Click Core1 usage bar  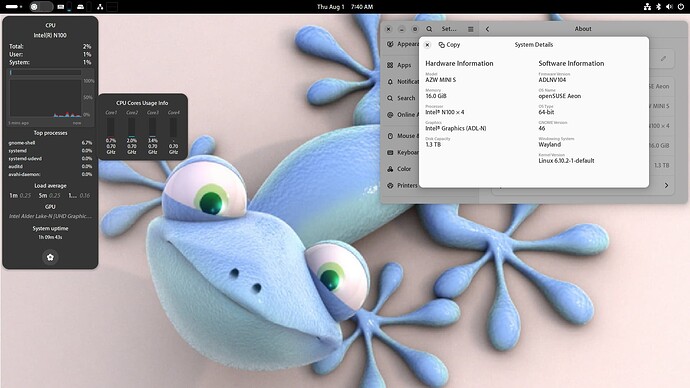pyautogui.click(x=111, y=127)
